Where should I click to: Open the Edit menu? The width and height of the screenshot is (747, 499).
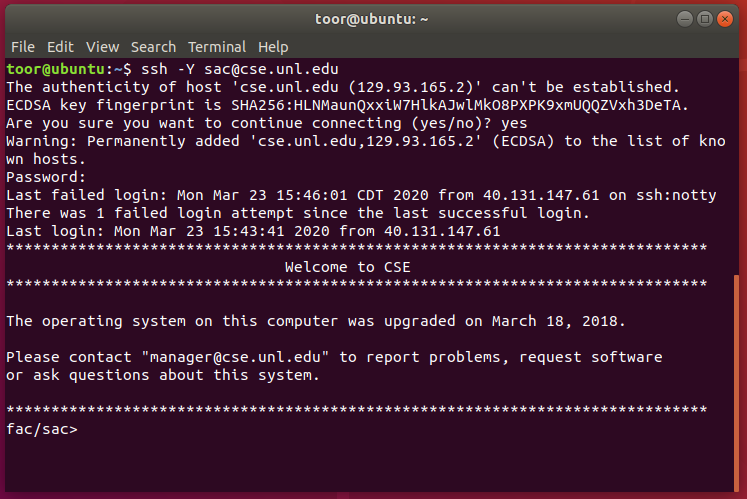click(60, 47)
